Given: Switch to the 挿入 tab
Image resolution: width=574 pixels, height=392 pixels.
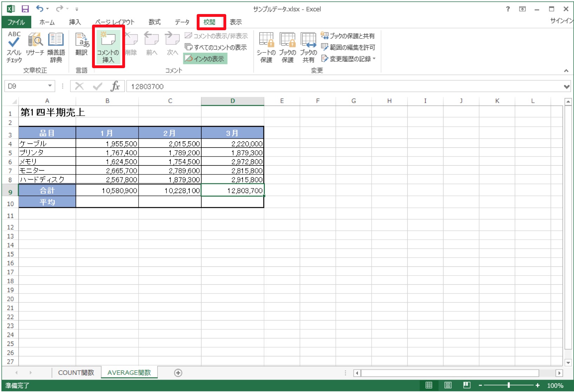Looking at the screenshot, I should click(75, 22).
